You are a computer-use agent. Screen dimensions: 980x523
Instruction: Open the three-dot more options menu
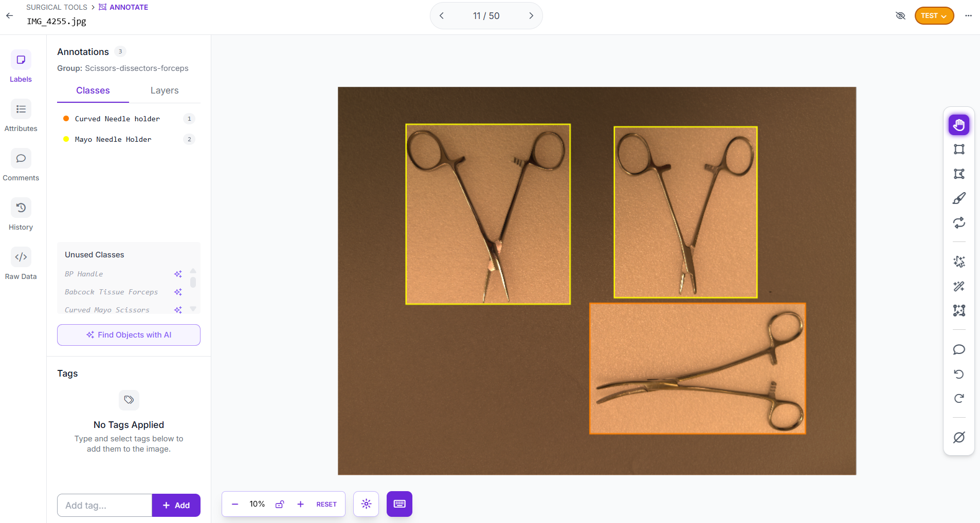968,16
